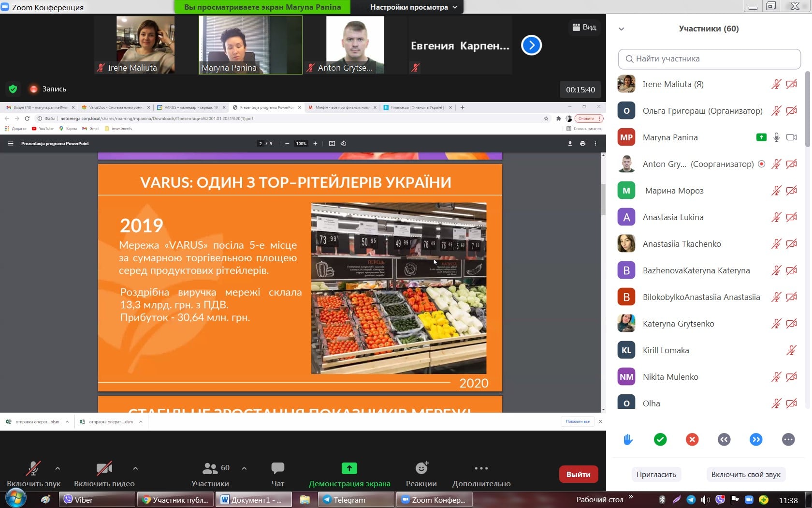Click the green yes checkmark reaction
The height and width of the screenshot is (508, 812).
tap(660, 439)
